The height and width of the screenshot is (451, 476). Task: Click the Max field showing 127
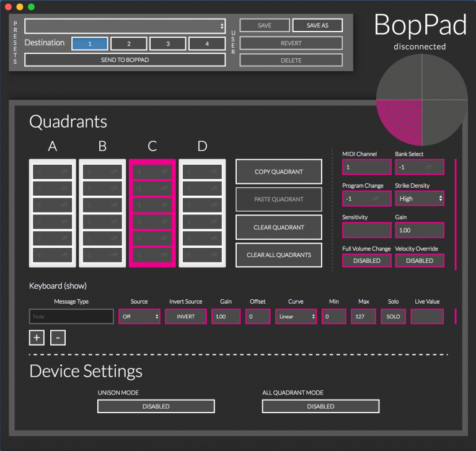coord(363,317)
